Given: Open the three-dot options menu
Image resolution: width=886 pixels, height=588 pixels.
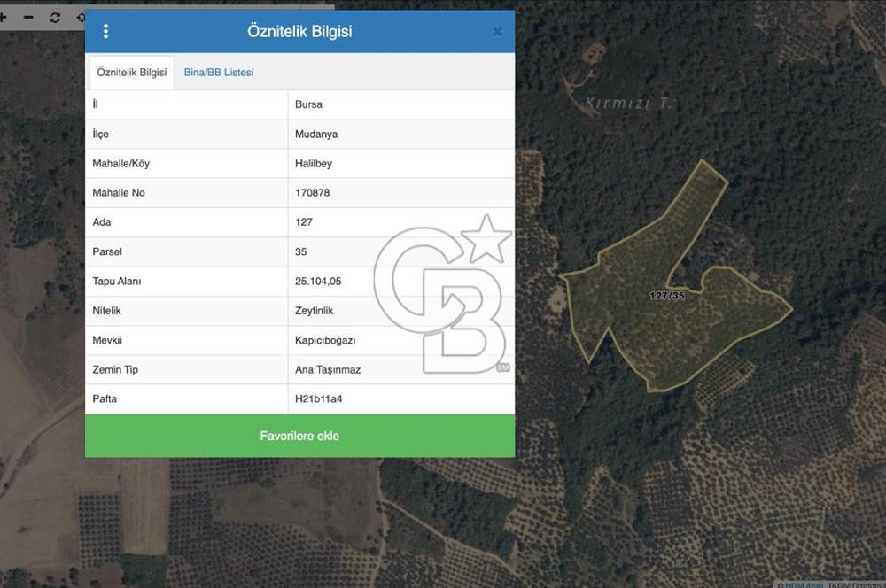Looking at the screenshot, I should [106, 32].
